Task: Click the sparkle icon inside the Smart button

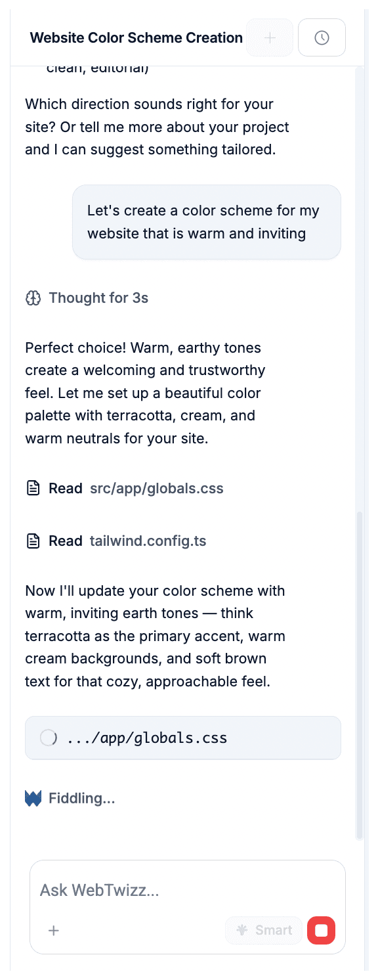Action: (242, 930)
